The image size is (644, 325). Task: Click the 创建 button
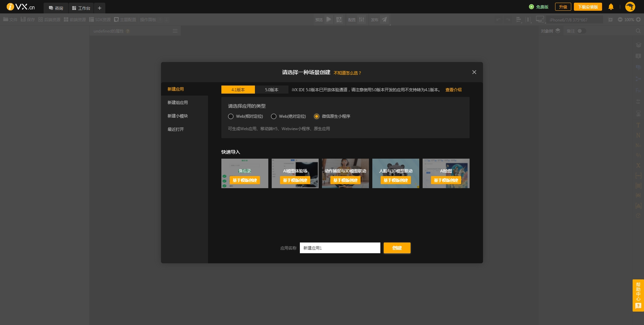pyautogui.click(x=397, y=248)
